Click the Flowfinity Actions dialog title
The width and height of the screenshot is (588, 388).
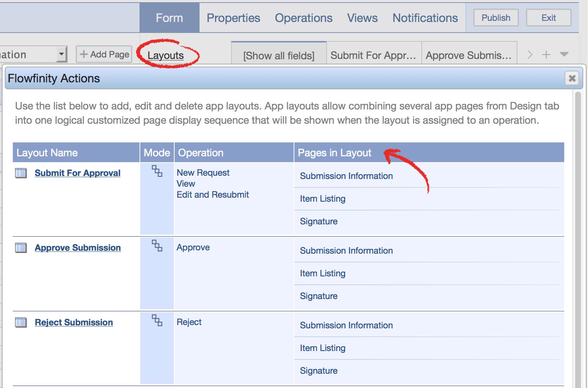point(54,78)
